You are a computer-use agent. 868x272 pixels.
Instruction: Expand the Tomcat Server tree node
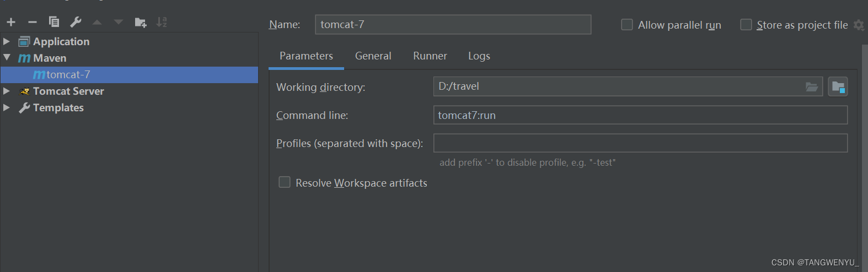(7, 91)
